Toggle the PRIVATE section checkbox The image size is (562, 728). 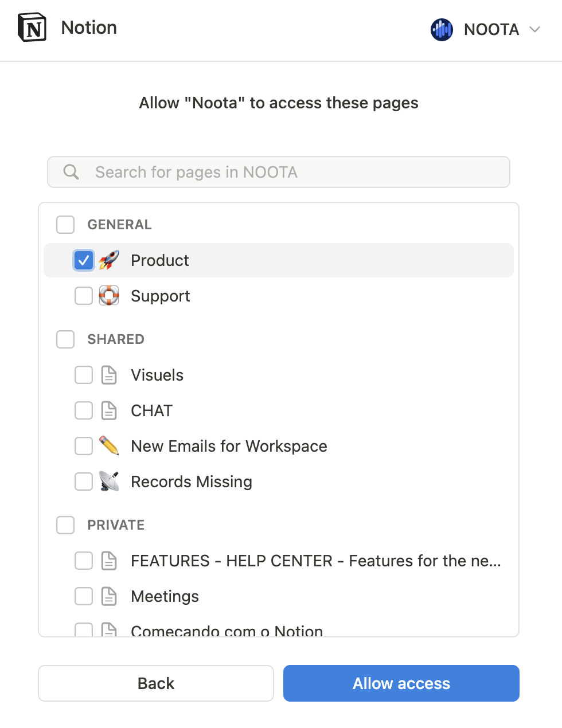click(x=65, y=525)
